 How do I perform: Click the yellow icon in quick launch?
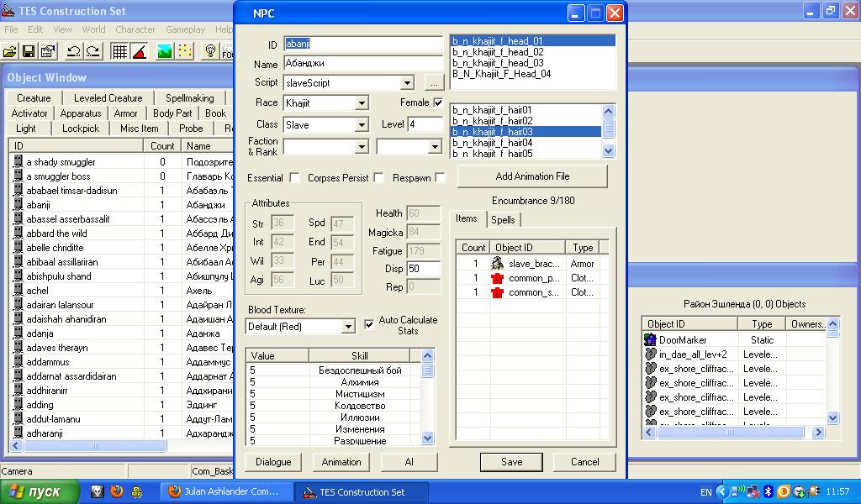(x=137, y=491)
